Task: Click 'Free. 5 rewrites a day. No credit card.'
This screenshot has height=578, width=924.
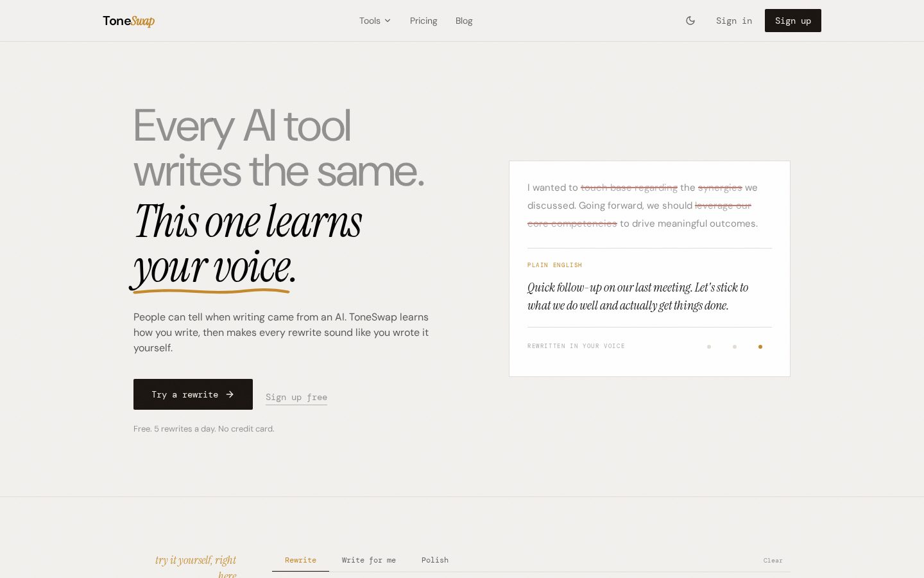Action: 204,428
